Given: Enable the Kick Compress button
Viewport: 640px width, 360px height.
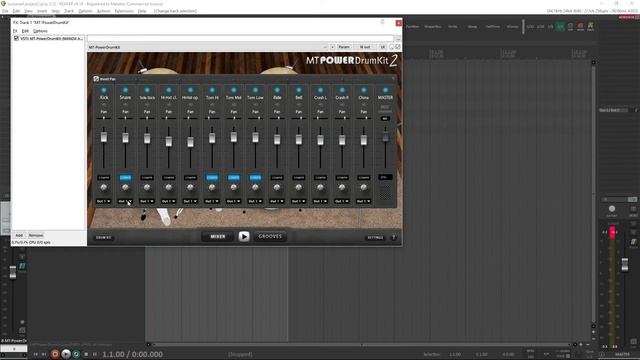Looking at the screenshot, I should pos(104,178).
